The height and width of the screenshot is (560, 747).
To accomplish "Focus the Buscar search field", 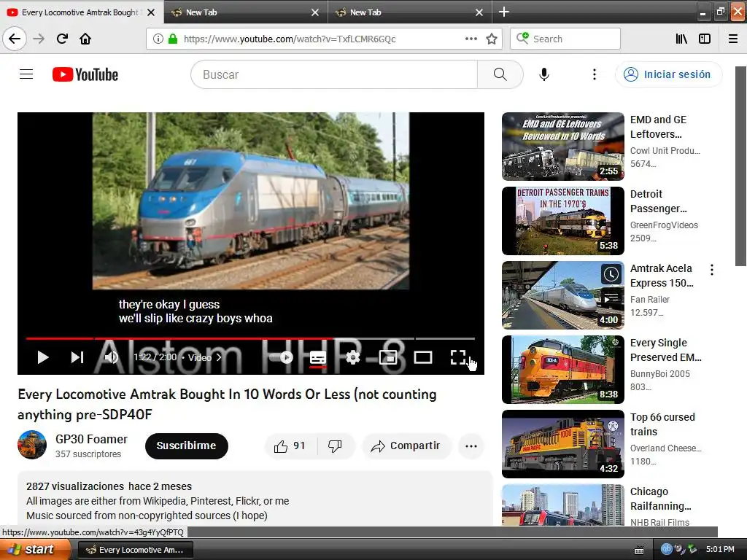I will pyautogui.click(x=334, y=74).
